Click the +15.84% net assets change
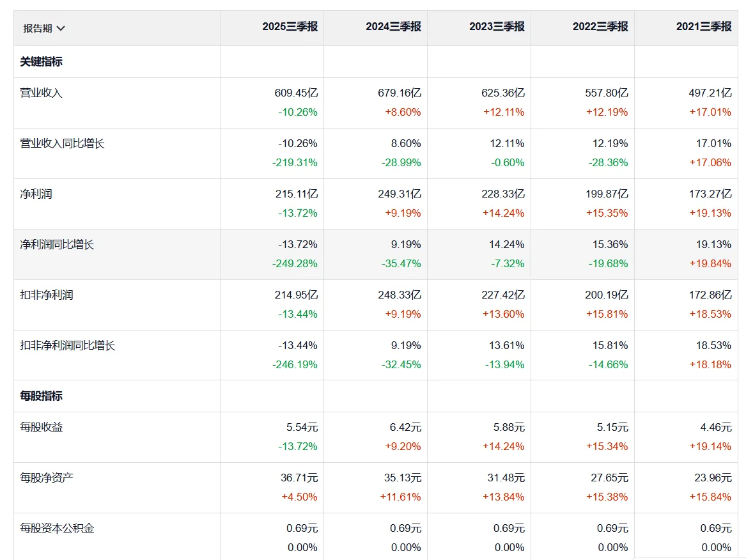Screen dimensions: 746x560 [710, 497]
